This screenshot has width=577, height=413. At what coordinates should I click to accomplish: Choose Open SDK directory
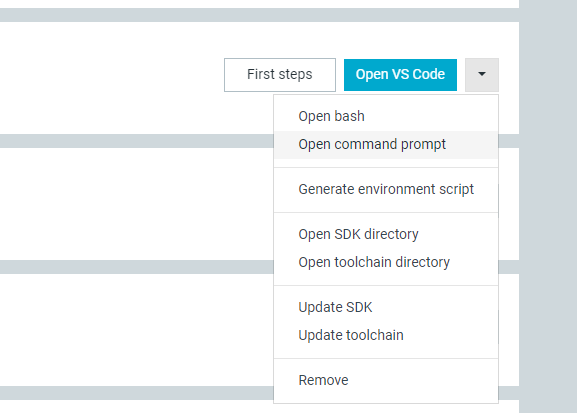pyautogui.click(x=386, y=234)
